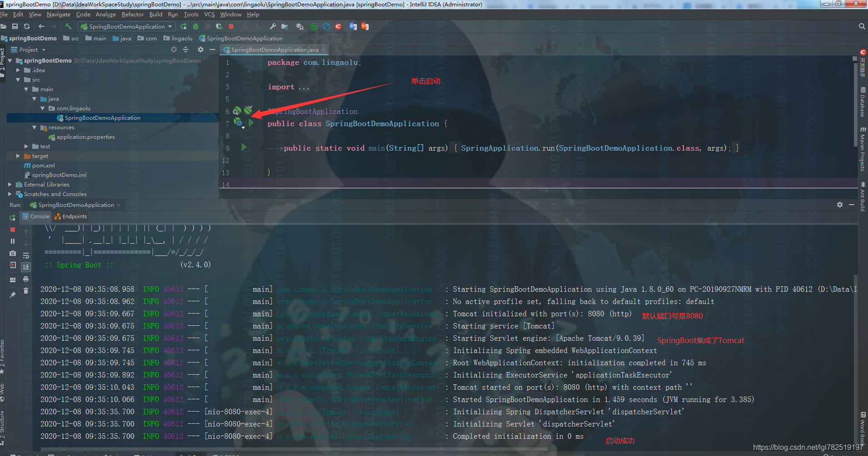
Task: Open the SpringBootDemoApplication run configuration dropdown
Action: click(127, 26)
